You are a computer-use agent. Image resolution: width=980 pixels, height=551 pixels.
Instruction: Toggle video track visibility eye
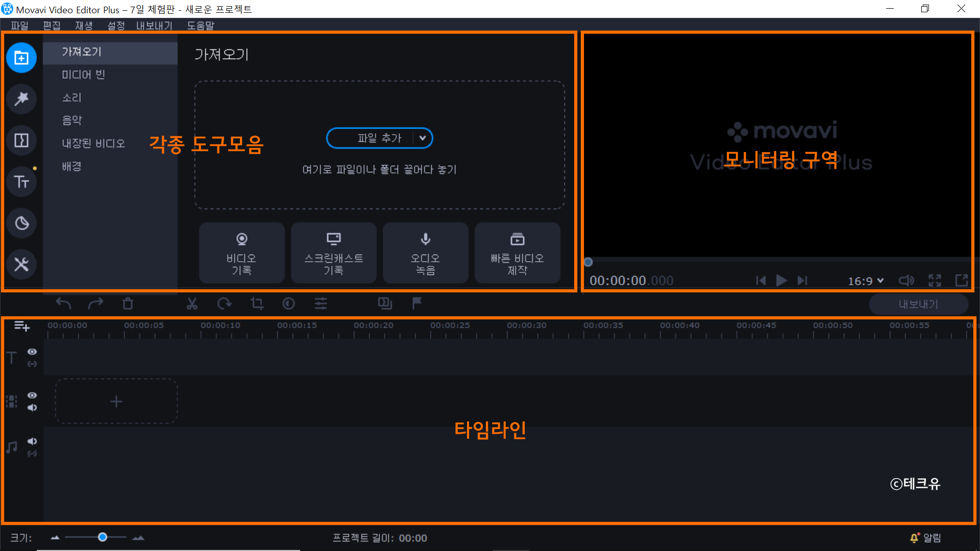click(32, 395)
